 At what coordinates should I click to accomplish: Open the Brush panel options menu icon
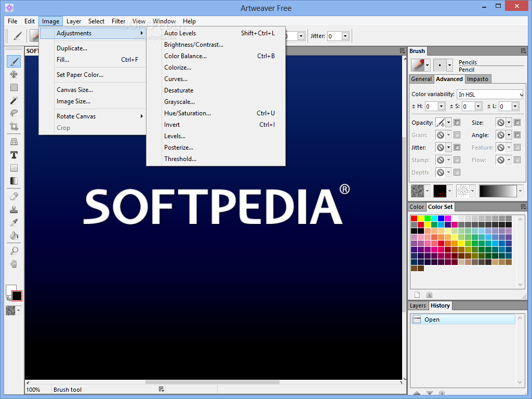pyautogui.click(x=523, y=51)
